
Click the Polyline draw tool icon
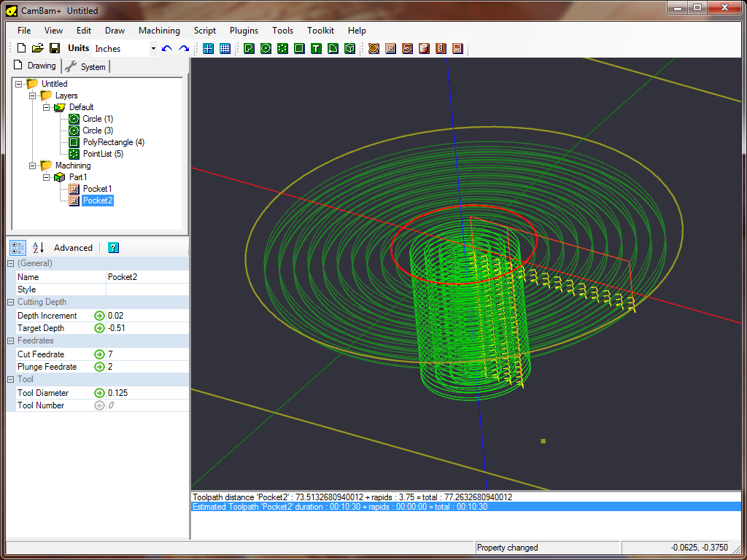click(249, 49)
